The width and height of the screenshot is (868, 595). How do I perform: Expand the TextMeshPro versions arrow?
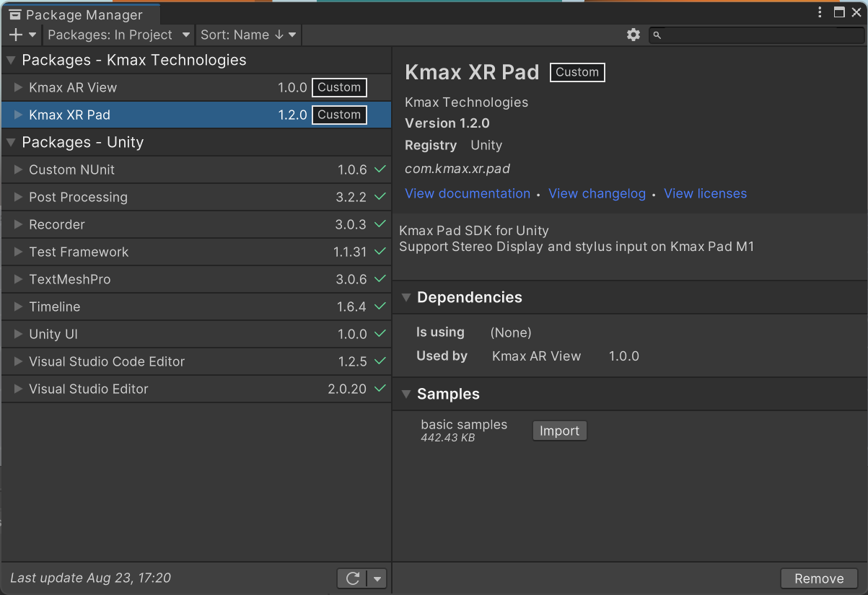point(19,279)
